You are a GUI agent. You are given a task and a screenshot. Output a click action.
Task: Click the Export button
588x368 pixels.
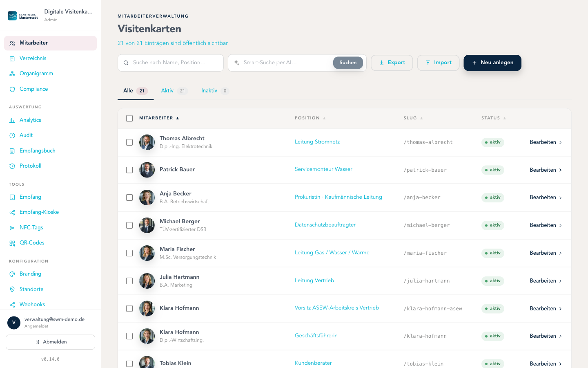(x=392, y=63)
